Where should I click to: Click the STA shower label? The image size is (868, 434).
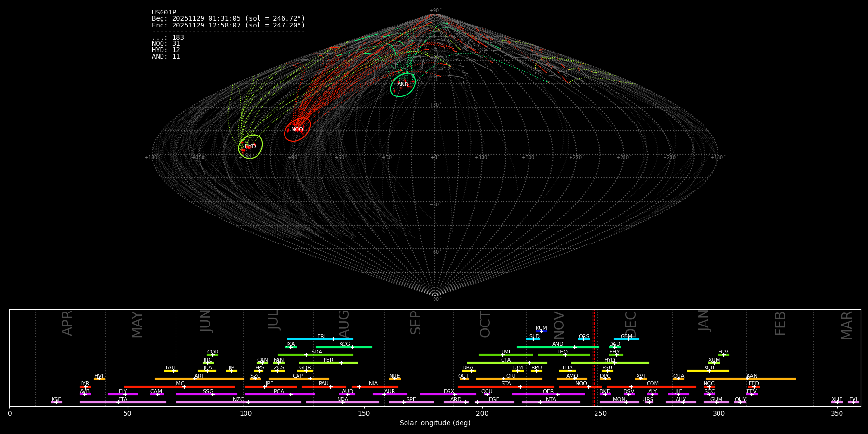pyautogui.click(x=506, y=384)
